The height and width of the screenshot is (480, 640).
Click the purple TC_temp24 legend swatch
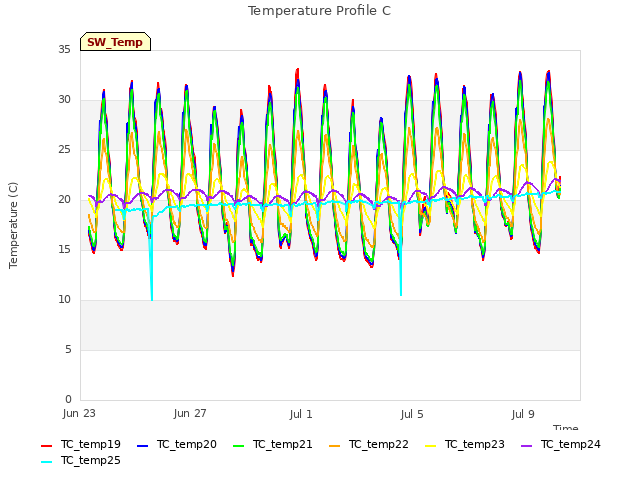click(x=527, y=446)
